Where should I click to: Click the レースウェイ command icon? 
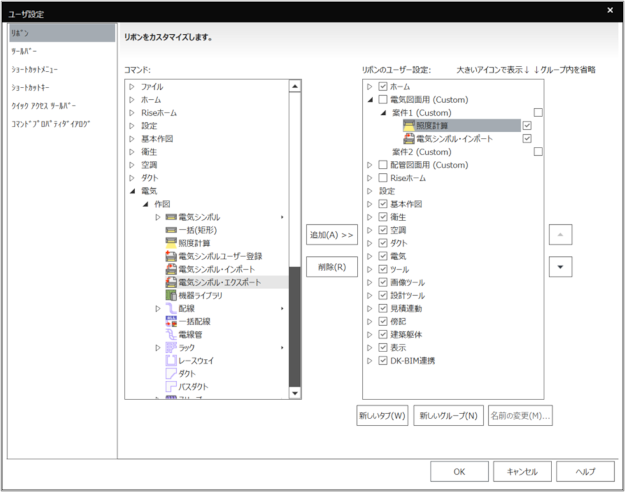tap(171, 361)
